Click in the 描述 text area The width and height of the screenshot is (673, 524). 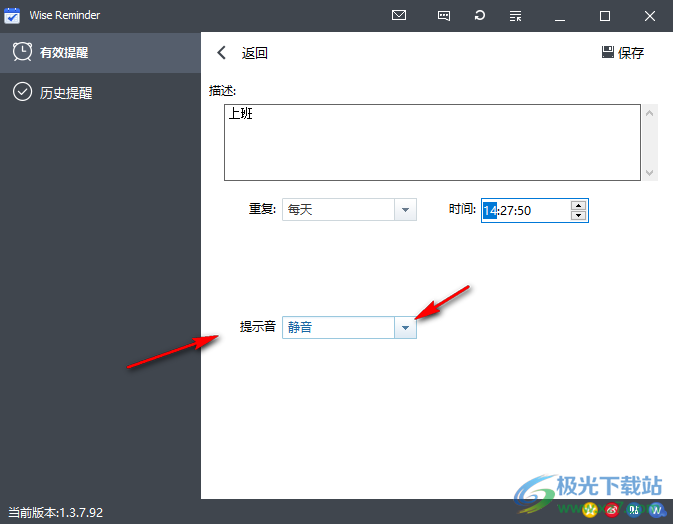click(x=432, y=142)
